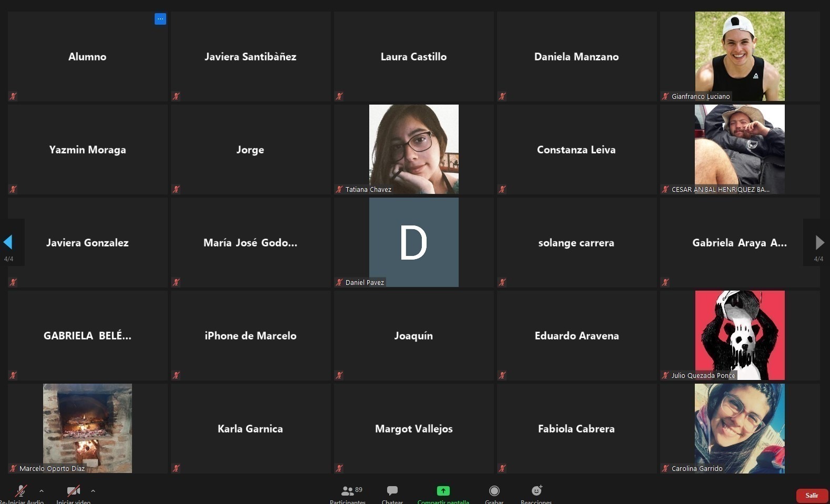Viewport: 830px width, 504px height.
Task: Expand audio options arrow beside the microphone
Action: click(x=42, y=491)
